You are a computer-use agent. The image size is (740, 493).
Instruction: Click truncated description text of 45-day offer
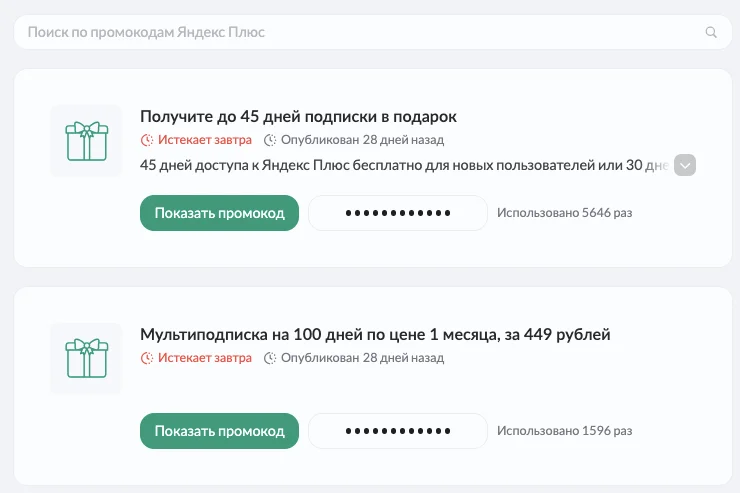(x=400, y=165)
